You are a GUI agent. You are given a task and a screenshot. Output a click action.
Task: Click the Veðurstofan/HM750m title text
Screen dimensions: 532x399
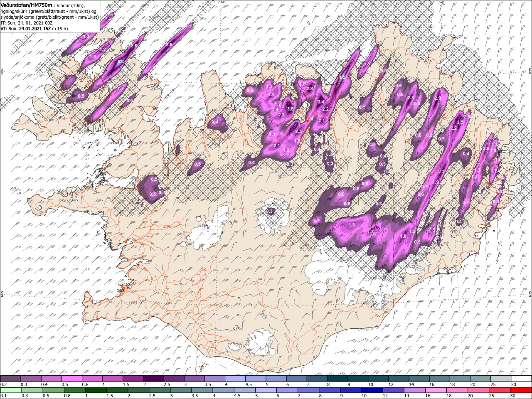(x=26, y=5)
